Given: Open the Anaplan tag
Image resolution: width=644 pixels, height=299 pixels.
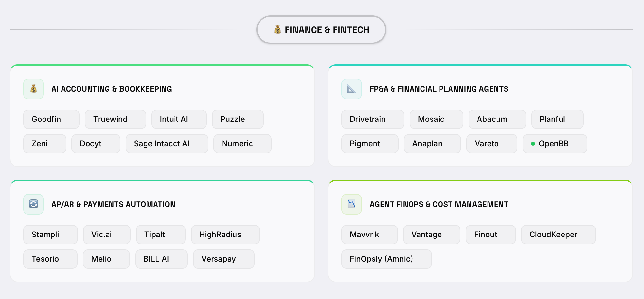Looking at the screenshot, I should coord(432,144).
